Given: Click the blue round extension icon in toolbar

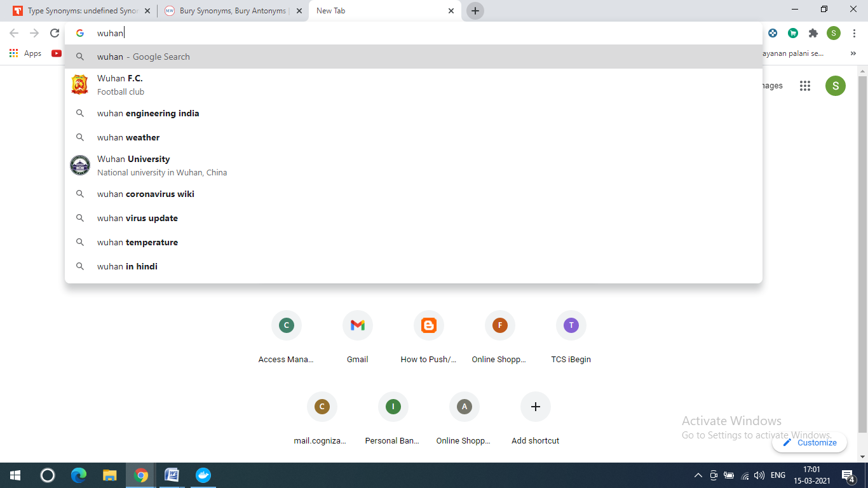Looking at the screenshot, I should [773, 33].
